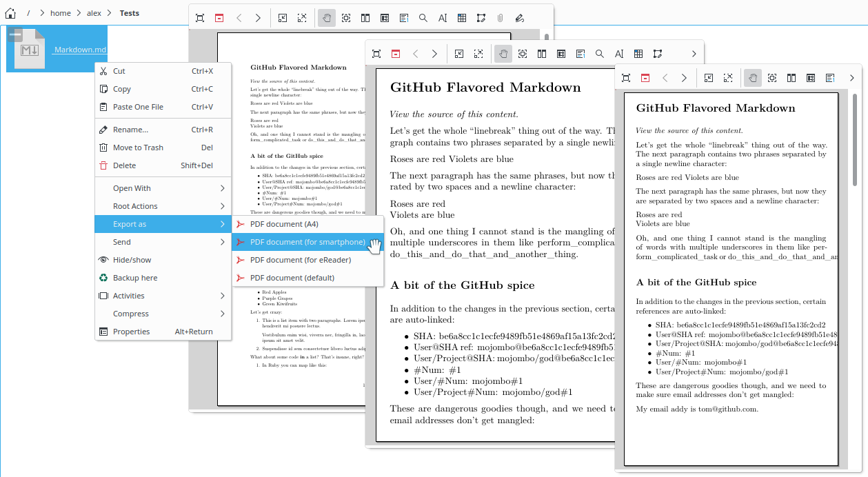Viewport: 868px width, 477px height.
Task: Switch to two-column view in rightmost preview
Action: pos(791,78)
